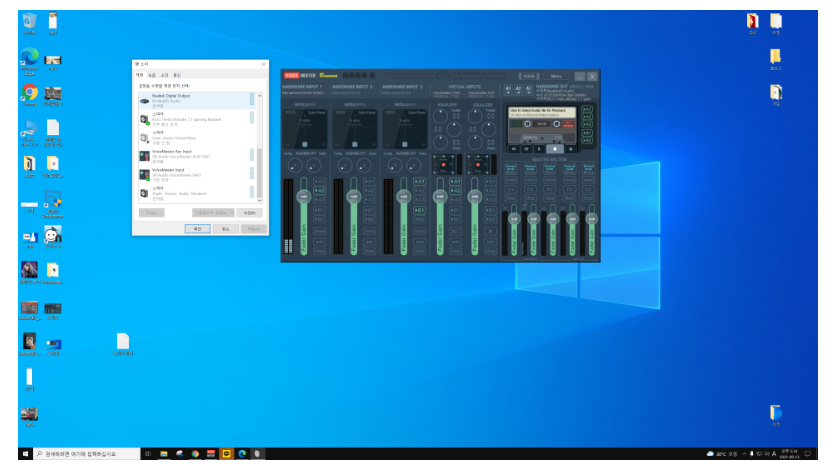
Task: Toggle A2 routing on Hardware Input 1
Action: click(x=320, y=191)
